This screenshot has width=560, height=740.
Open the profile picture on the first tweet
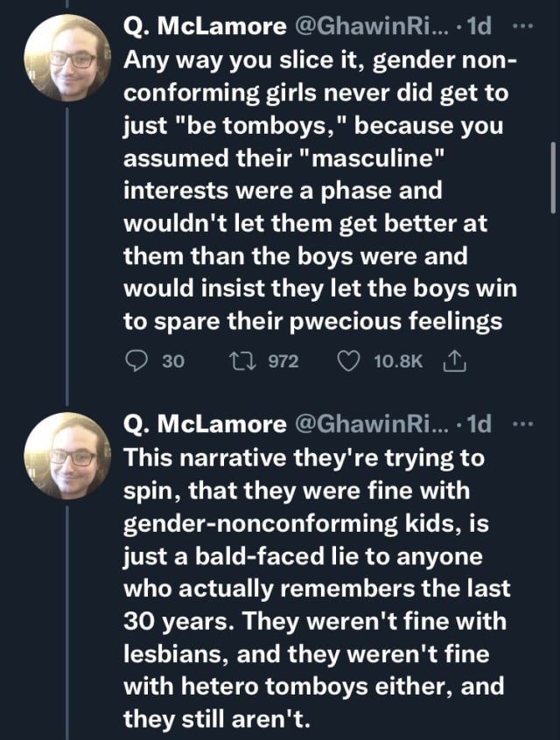[66, 59]
